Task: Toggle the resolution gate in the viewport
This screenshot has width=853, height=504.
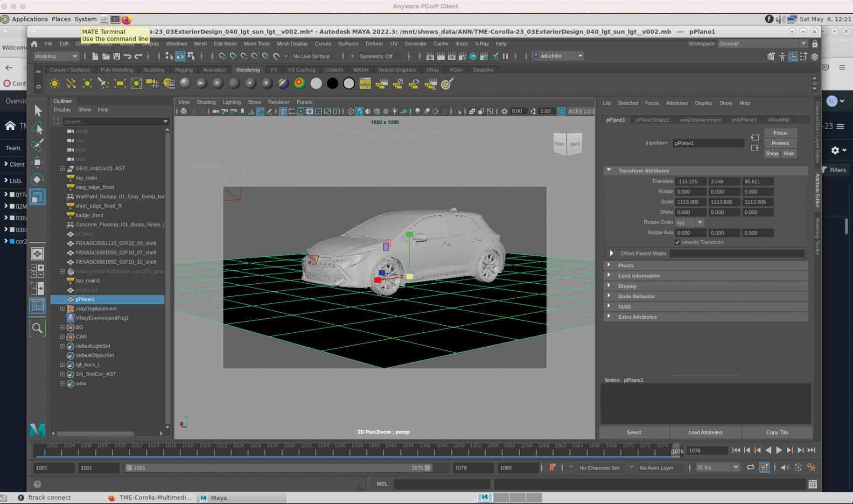Action: [x=301, y=111]
